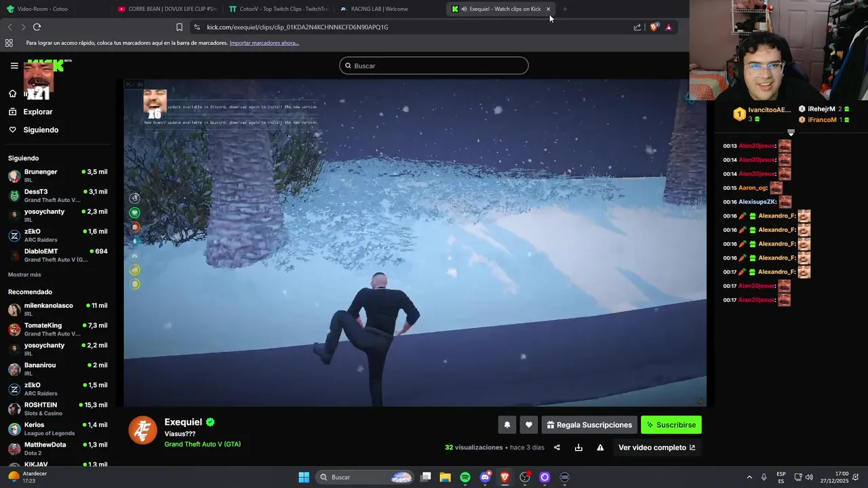868x488 pixels.
Task: Go back with browser back arrow
Action: [9, 27]
